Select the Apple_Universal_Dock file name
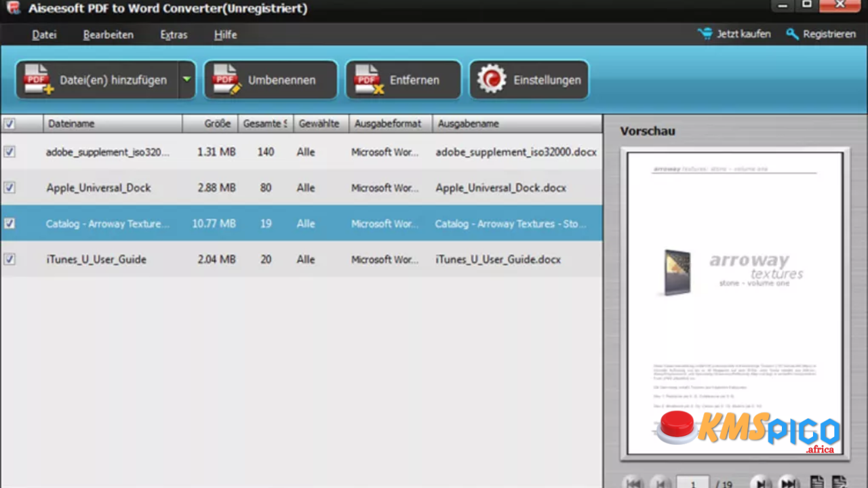 [98, 188]
